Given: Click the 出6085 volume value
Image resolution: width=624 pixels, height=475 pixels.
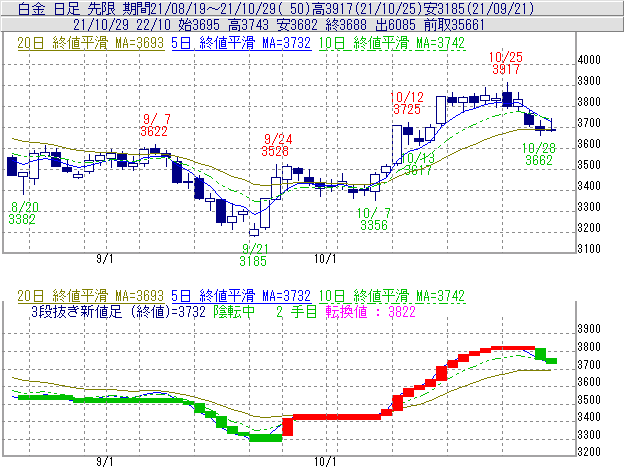Looking at the screenshot, I should (x=395, y=25).
